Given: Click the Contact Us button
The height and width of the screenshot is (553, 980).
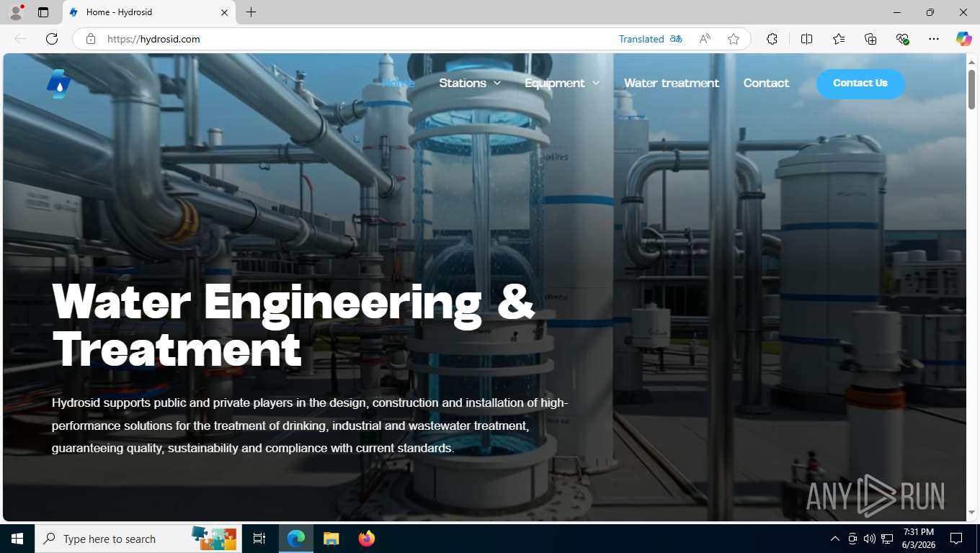Looking at the screenshot, I should pos(860,84).
